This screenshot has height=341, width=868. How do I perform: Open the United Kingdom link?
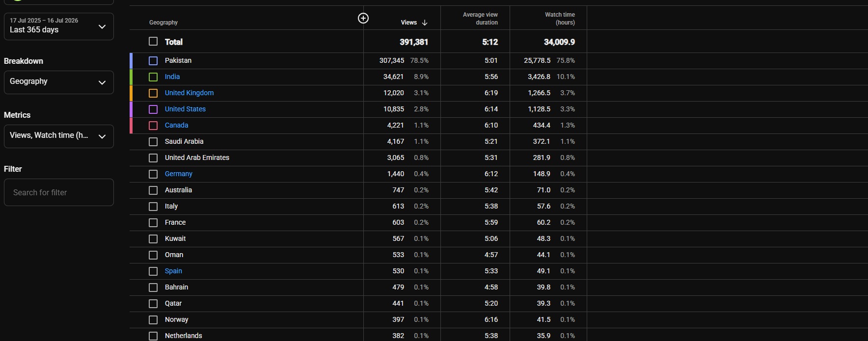(189, 93)
